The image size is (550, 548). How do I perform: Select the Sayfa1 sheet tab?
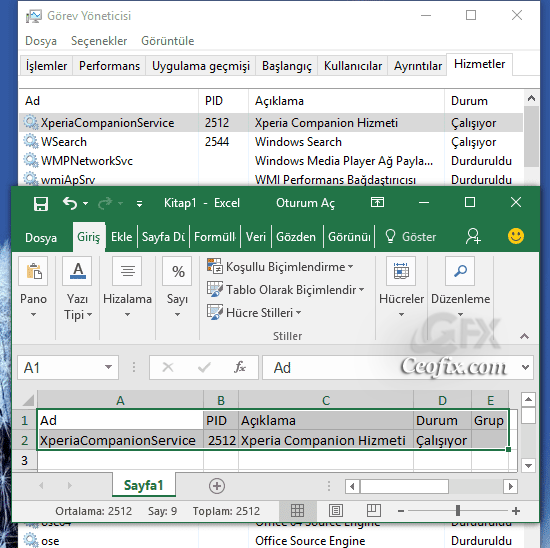point(144,485)
